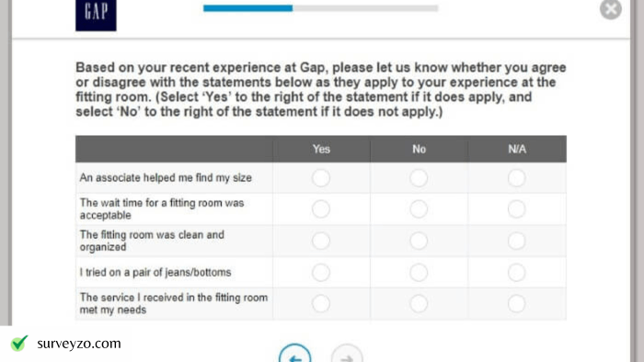The image size is (644, 362).
Task: Click the N/A column header
Action: tap(517, 149)
